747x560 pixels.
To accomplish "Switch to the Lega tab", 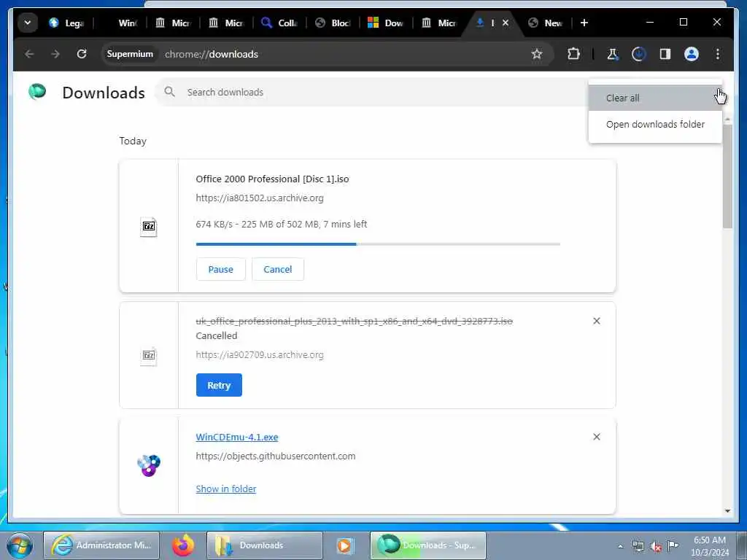I will [x=66, y=23].
